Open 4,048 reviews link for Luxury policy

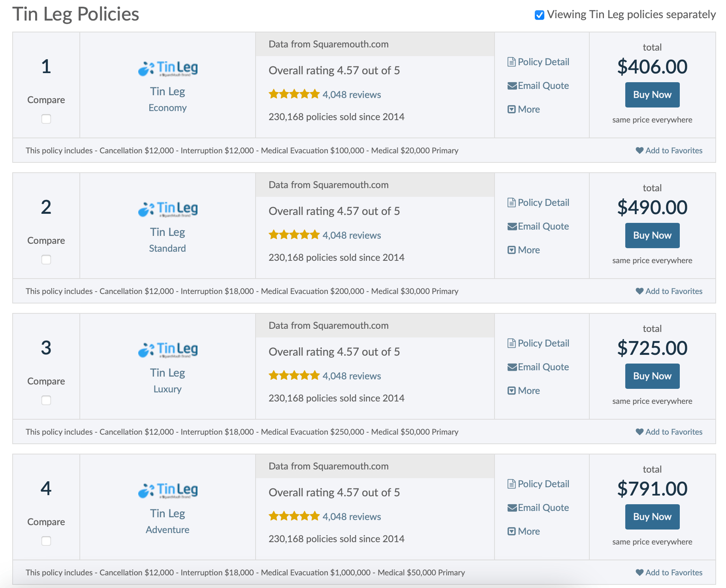pyautogui.click(x=352, y=376)
